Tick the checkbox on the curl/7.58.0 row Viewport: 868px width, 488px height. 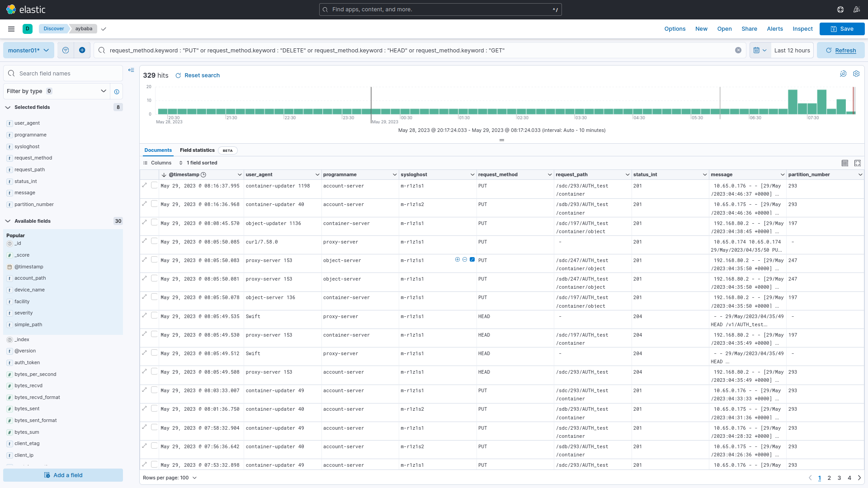154,241
